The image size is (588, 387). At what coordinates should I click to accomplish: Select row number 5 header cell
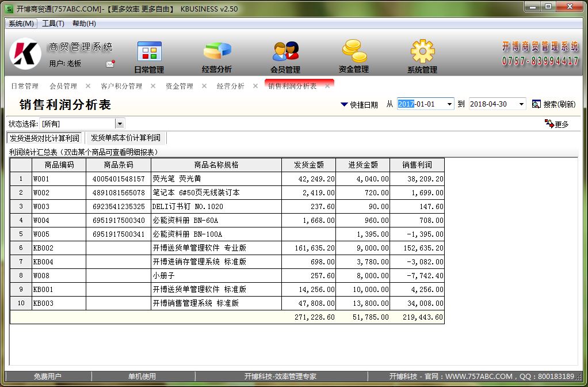(x=21, y=234)
